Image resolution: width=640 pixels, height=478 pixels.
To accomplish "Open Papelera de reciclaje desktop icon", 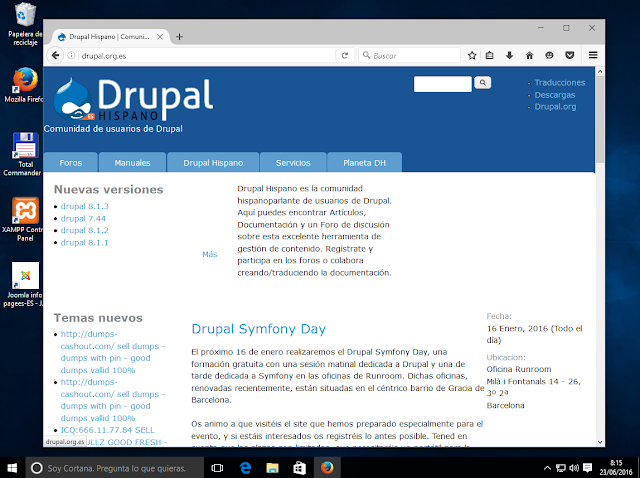I will pos(25,24).
